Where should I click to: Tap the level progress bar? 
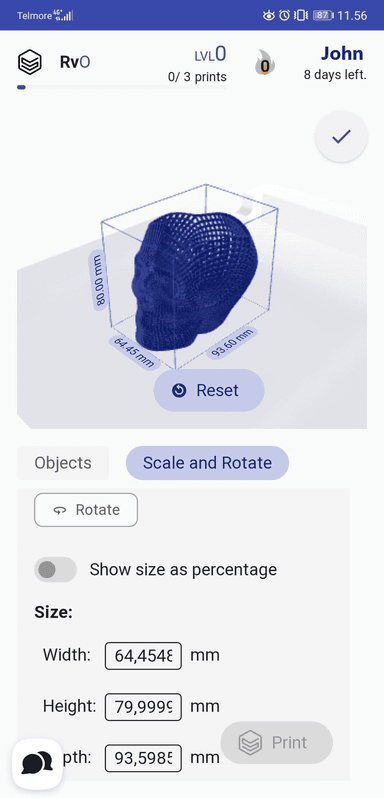(122, 88)
